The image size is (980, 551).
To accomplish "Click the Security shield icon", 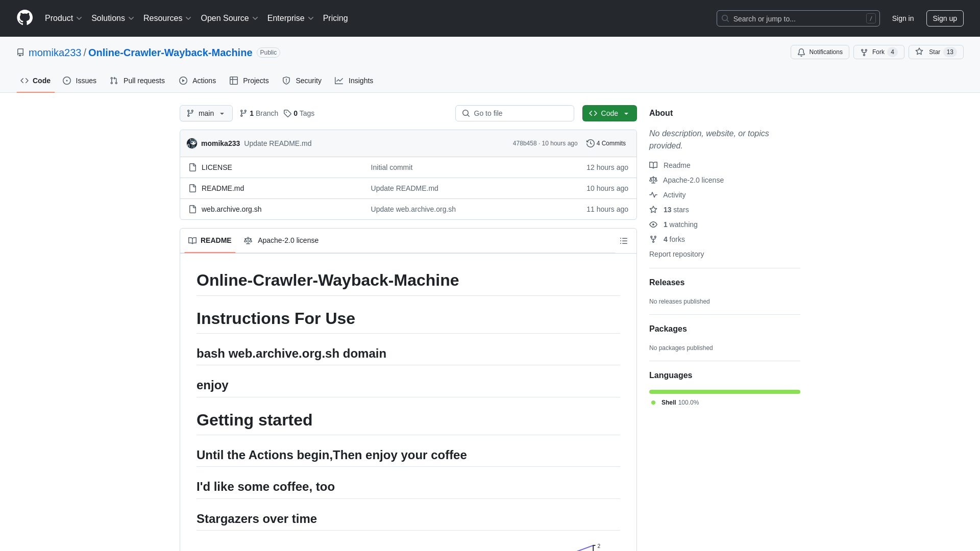I will [286, 81].
